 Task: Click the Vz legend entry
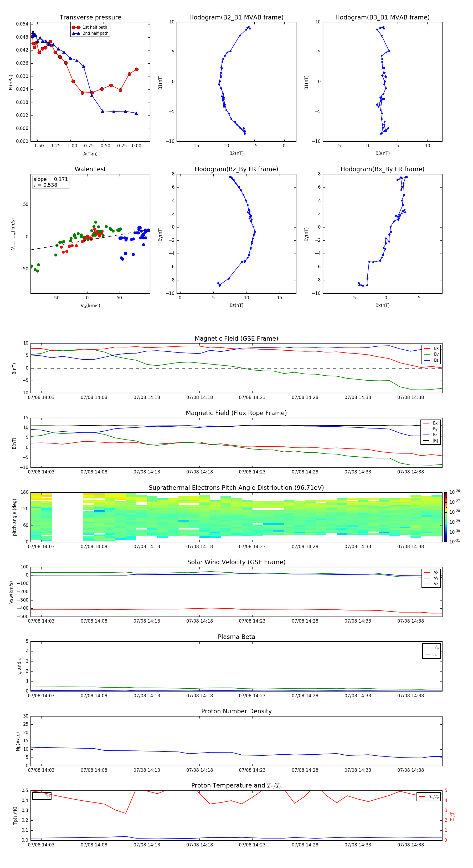(x=431, y=584)
